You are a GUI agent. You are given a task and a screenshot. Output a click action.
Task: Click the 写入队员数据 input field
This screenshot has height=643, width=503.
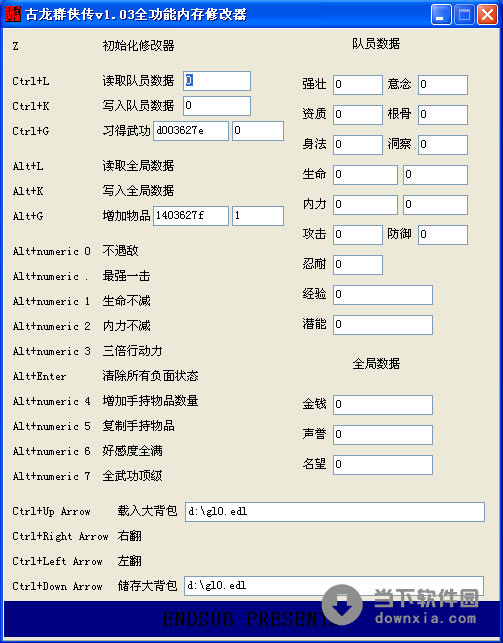[x=217, y=106]
